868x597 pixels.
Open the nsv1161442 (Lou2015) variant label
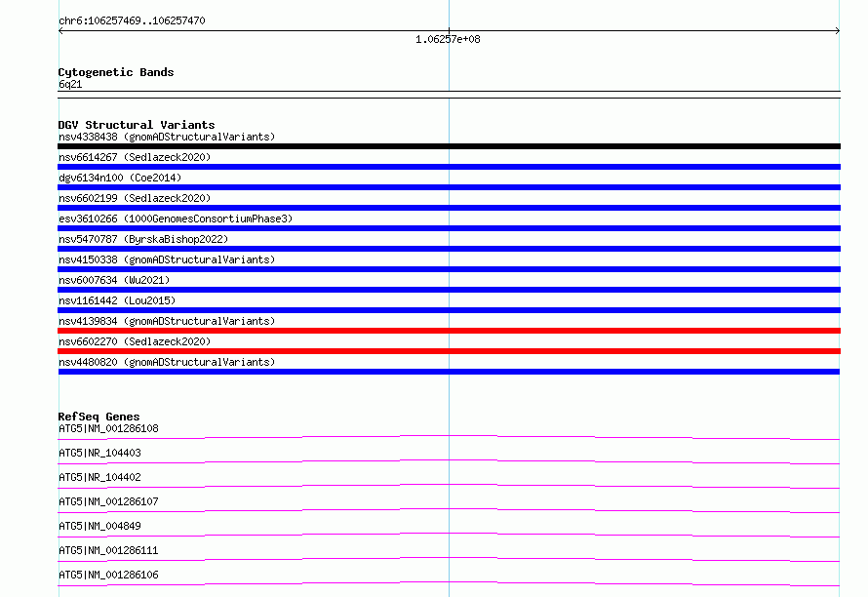117,300
